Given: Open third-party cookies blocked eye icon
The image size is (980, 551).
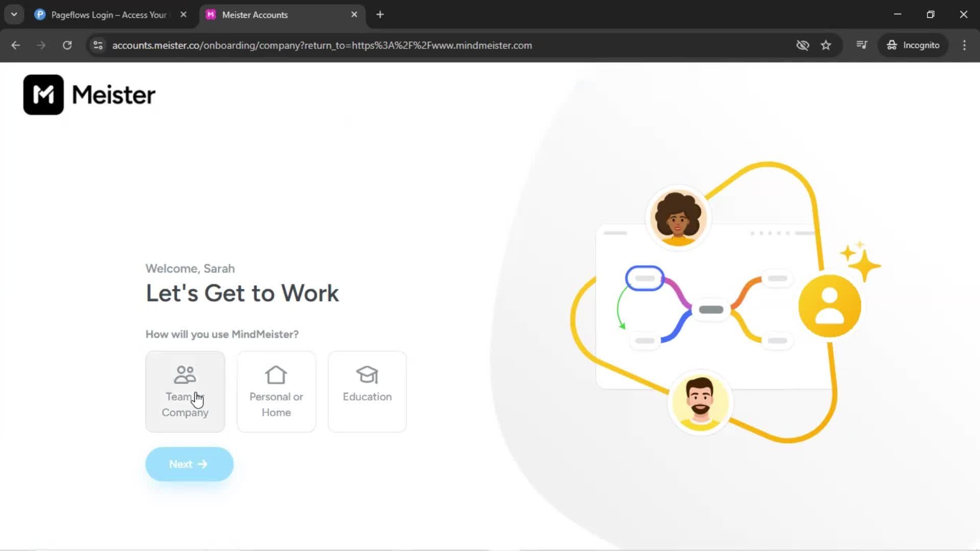Looking at the screenshot, I should coord(802,45).
